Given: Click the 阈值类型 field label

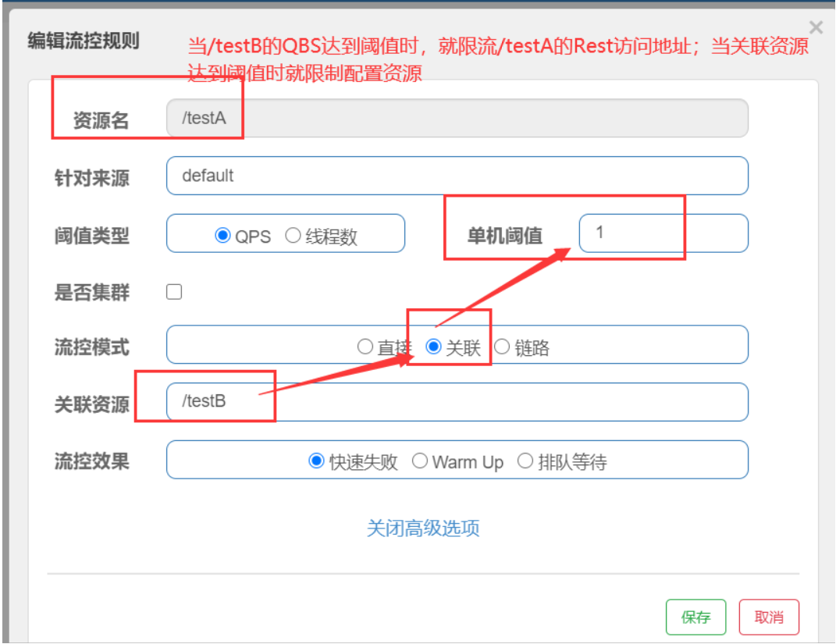Looking at the screenshot, I should [91, 236].
